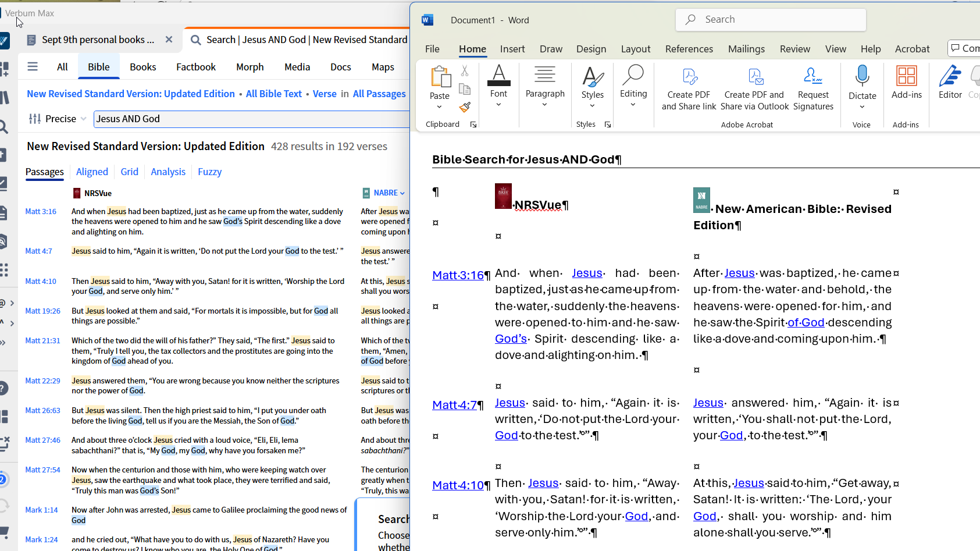Viewport: 980px width, 551px height.
Task: Open Add-ins in Word ribbon
Action: pos(907,82)
